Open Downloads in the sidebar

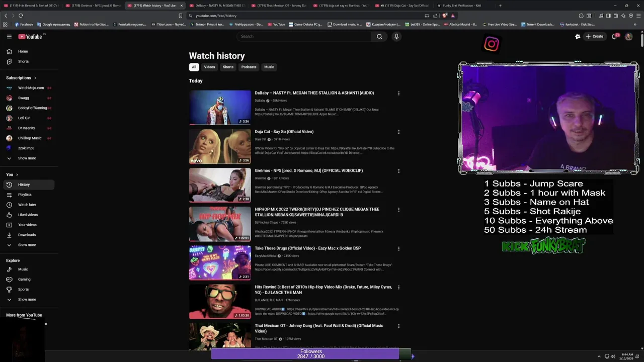[28, 235]
